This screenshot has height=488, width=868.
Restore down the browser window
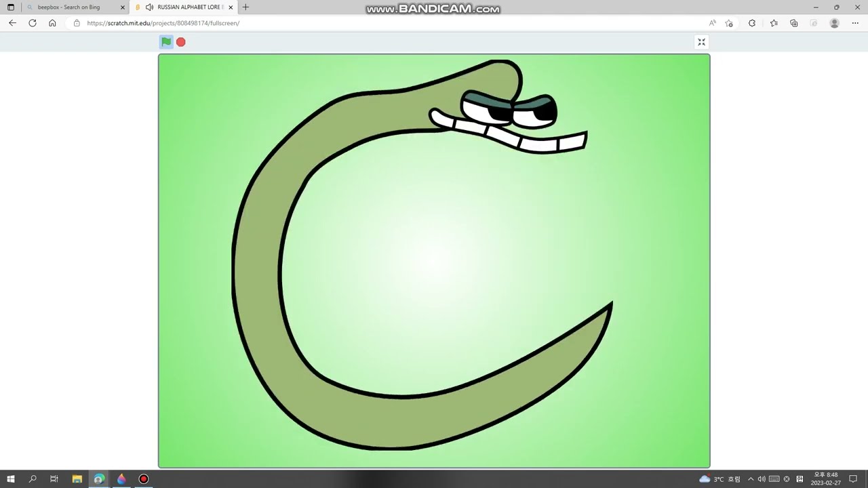(x=837, y=7)
